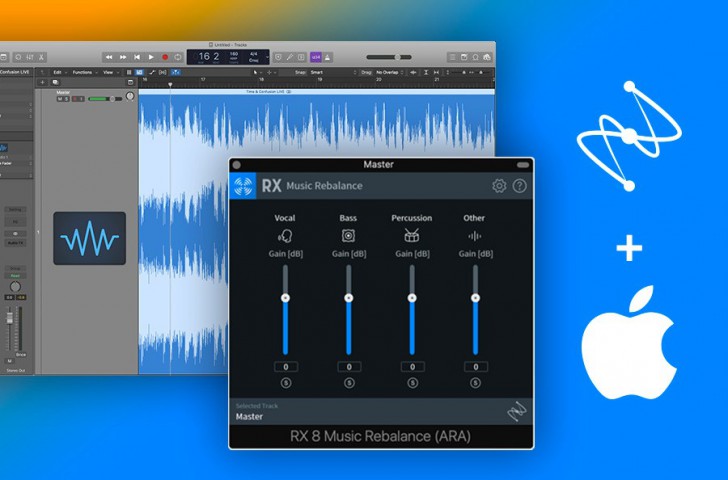Click the RX Music Rebalance logo icon
The width and height of the screenshot is (728, 480).
click(243, 186)
